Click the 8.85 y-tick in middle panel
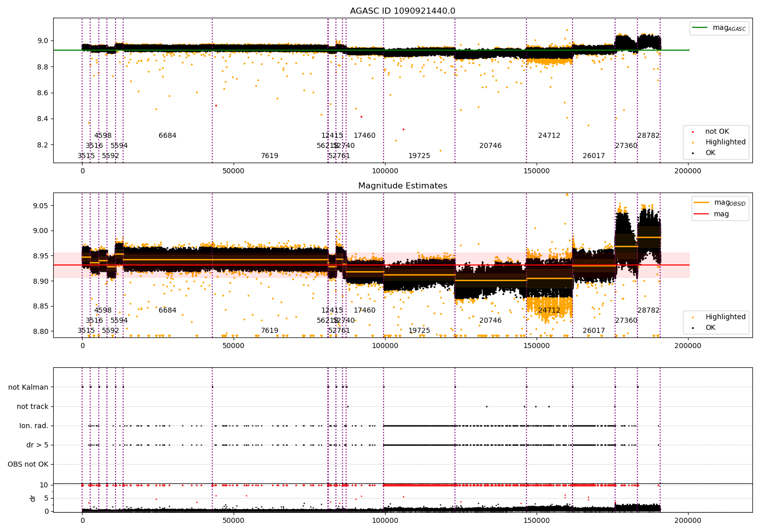The height and width of the screenshot is (532, 760). 40,307
